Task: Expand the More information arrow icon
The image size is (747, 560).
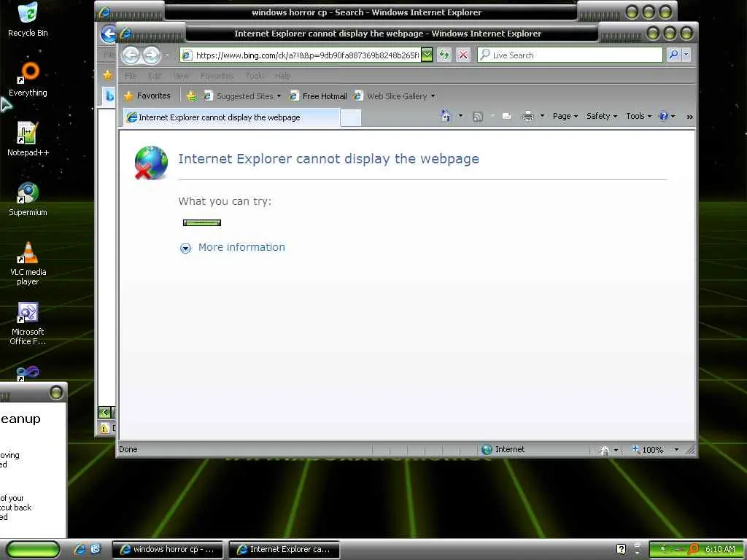Action: coord(185,248)
